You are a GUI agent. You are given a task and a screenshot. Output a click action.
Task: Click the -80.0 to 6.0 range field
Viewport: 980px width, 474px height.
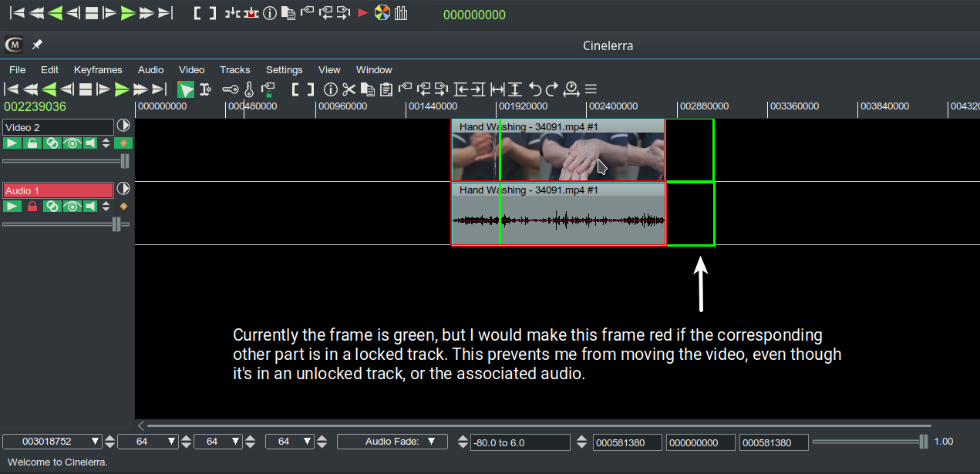[x=519, y=442]
